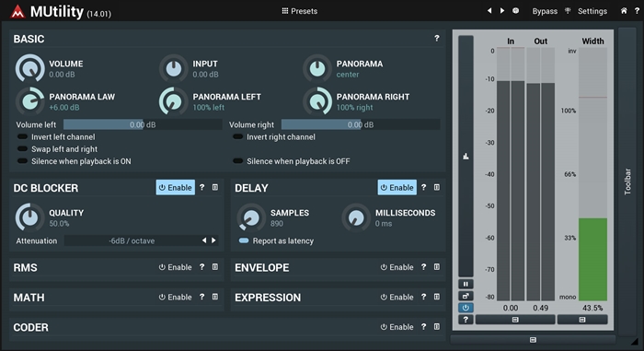Toggle Report as latency
This screenshot has width=644, height=351.
pyautogui.click(x=244, y=240)
